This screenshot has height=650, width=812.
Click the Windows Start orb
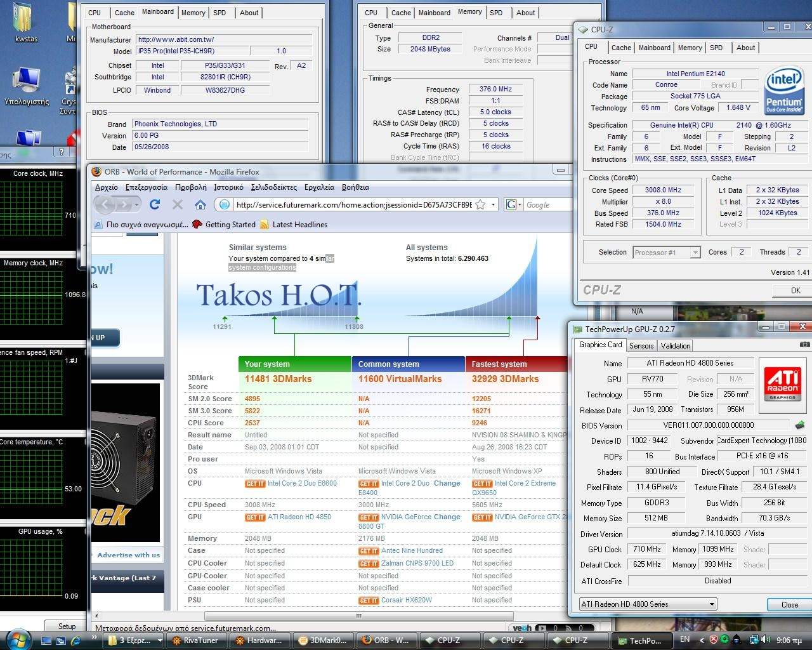[x=17, y=639]
